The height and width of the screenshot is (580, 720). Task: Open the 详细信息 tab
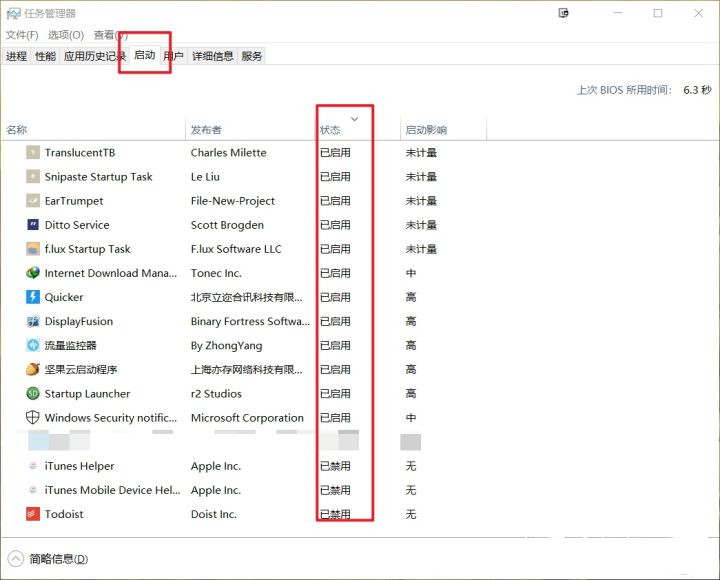click(x=212, y=57)
